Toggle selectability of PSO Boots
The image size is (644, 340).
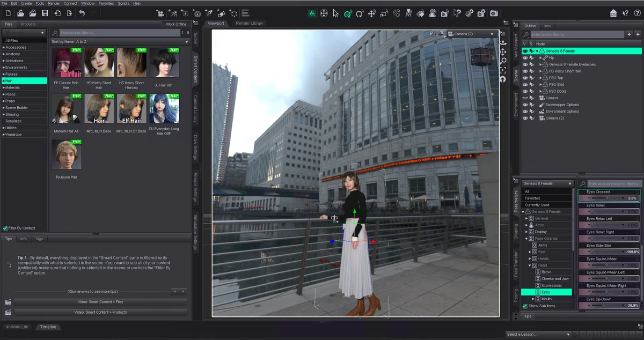point(531,91)
